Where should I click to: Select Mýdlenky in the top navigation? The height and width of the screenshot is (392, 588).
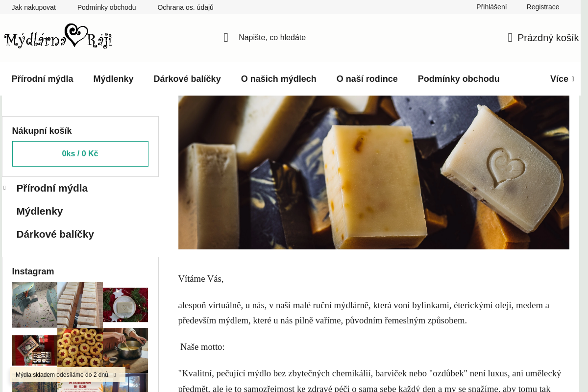pyautogui.click(x=113, y=79)
